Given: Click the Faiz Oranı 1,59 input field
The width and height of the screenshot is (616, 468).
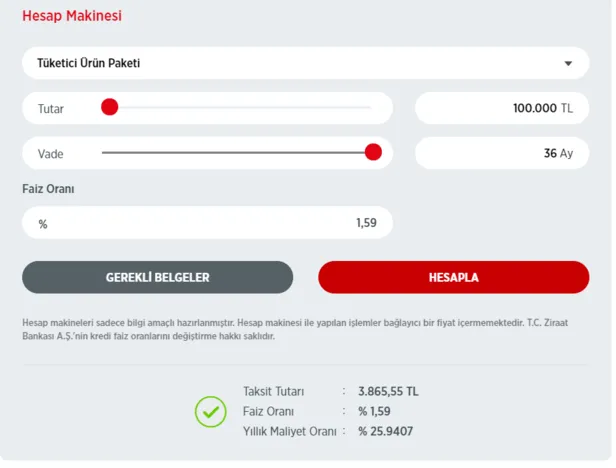Looking at the screenshot, I should [x=208, y=223].
